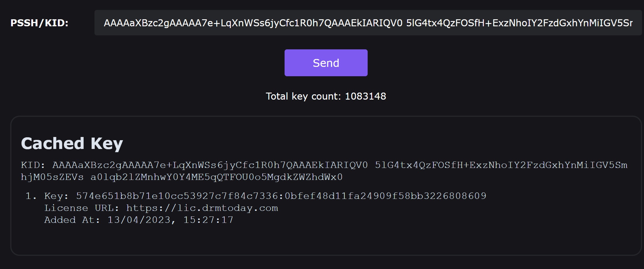Screen dimensions: 644x269
Task: Click the License URL: label
Action: [82, 208]
